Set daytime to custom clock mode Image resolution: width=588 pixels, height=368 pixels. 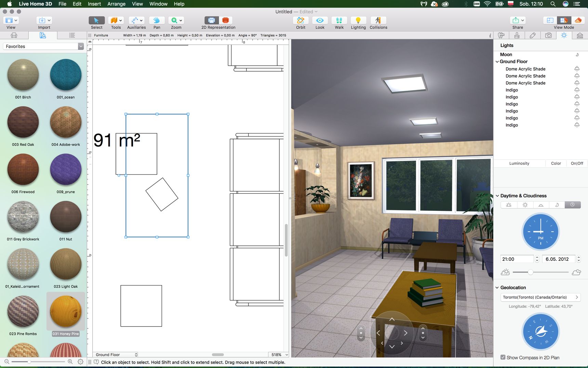coord(573,205)
